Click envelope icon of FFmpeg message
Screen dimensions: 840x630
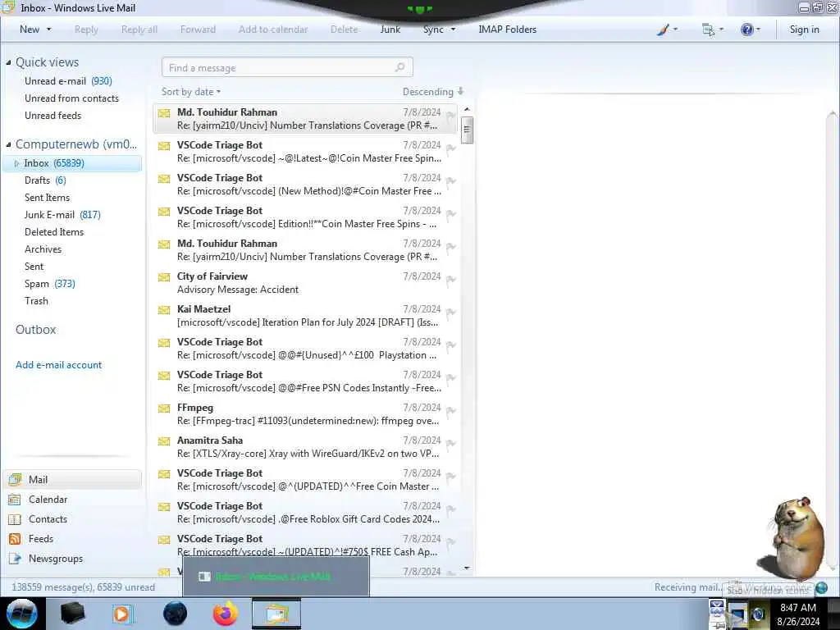pos(164,409)
